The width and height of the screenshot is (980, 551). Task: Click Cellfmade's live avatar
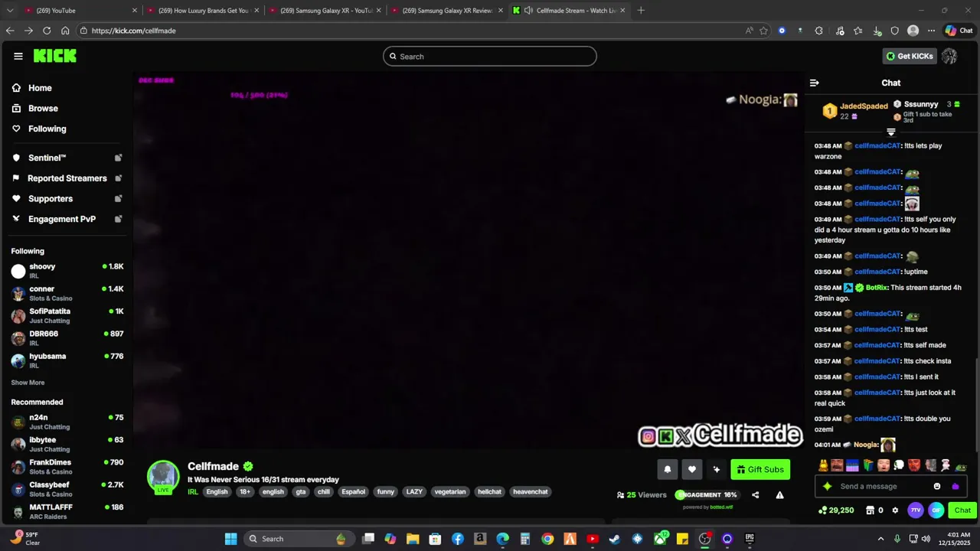click(163, 477)
